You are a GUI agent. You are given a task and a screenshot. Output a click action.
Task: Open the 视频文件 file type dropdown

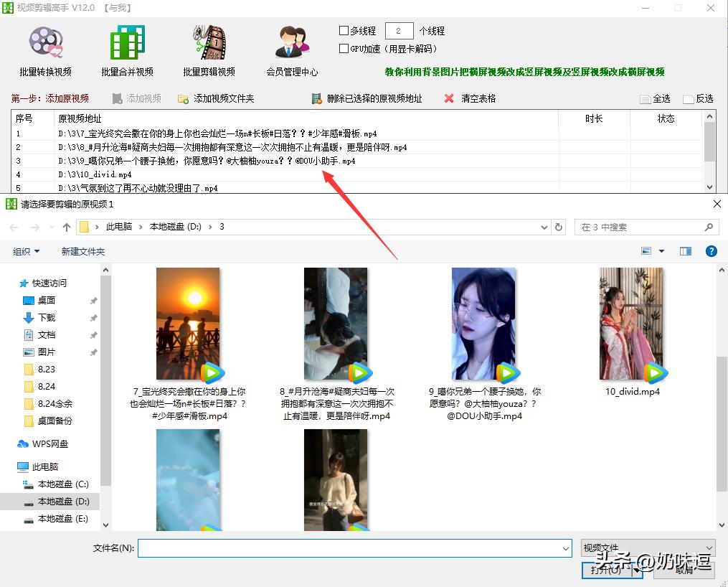(x=646, y=548)
